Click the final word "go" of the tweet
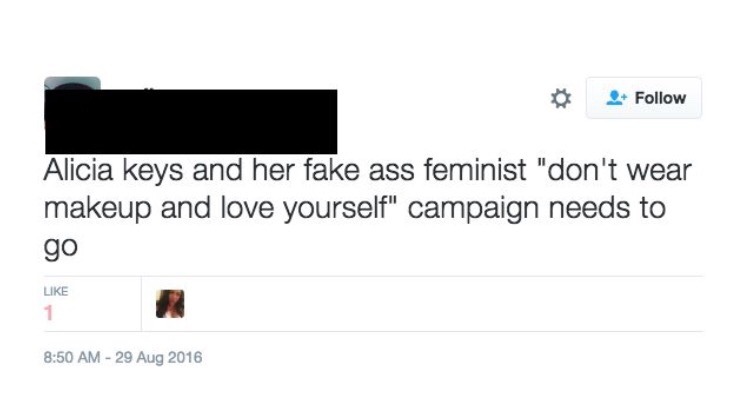Screen dimensions: 750x404 62,251
